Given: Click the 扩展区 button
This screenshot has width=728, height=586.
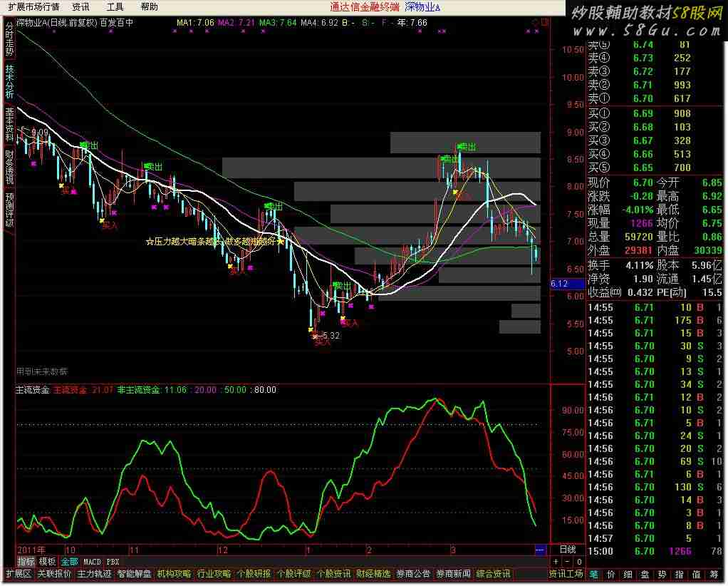Looking at the screenshot, I should pos(19,574).
